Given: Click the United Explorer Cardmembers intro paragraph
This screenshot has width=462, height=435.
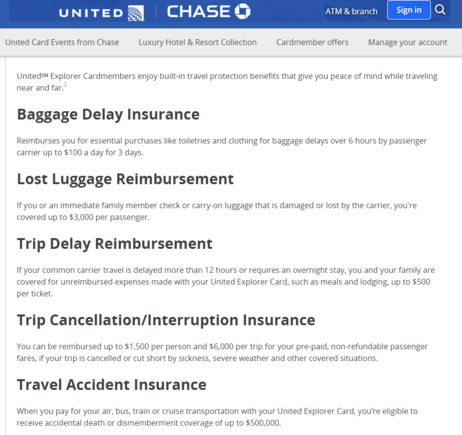Looking at the screenshot, I should pos(227,82).
